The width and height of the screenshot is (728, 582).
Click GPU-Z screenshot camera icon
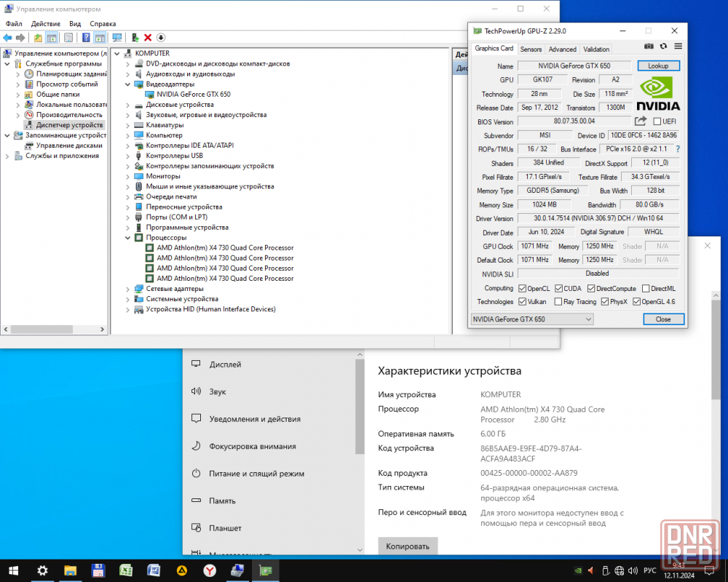pos(649,47)
